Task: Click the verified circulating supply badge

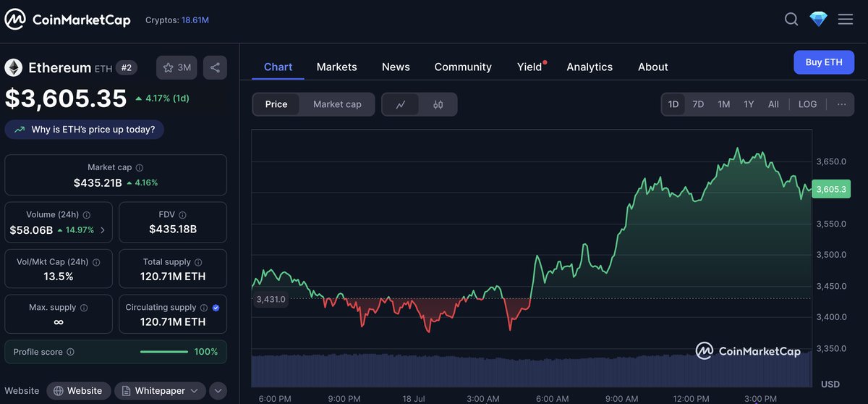Action: click(216, 308)
